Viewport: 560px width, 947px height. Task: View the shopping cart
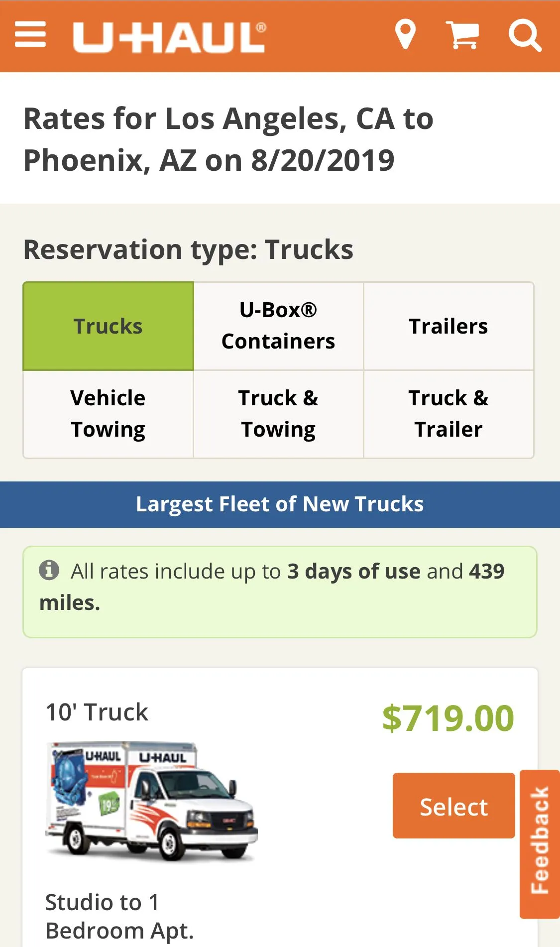[x=462, y=35]
